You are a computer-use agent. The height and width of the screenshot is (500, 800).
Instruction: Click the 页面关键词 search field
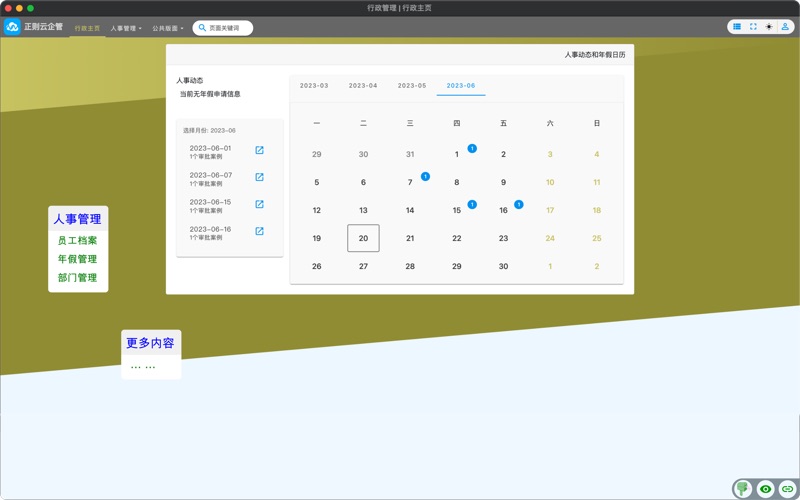pos(226,28)
